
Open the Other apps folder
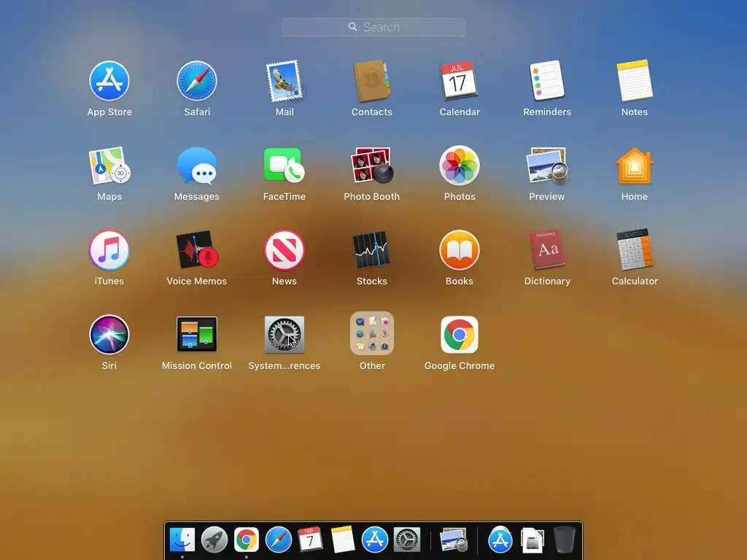tap(372, 333)
